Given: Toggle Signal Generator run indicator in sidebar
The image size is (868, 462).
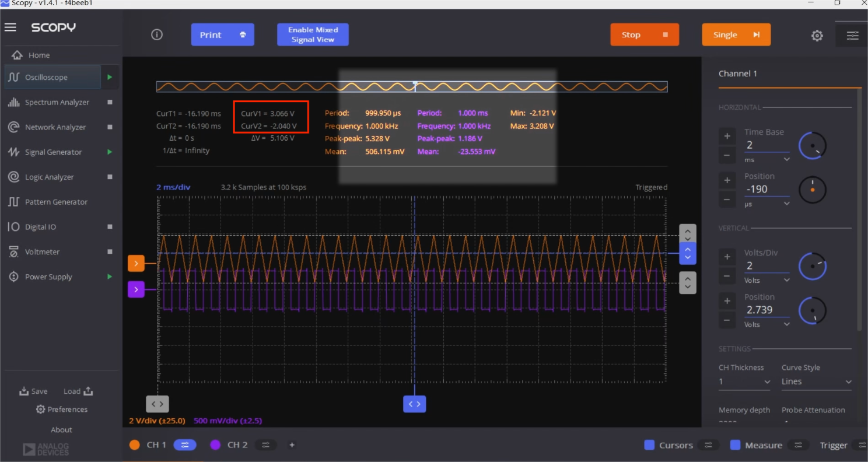Looking at the screenshot, I should (109, 152).
